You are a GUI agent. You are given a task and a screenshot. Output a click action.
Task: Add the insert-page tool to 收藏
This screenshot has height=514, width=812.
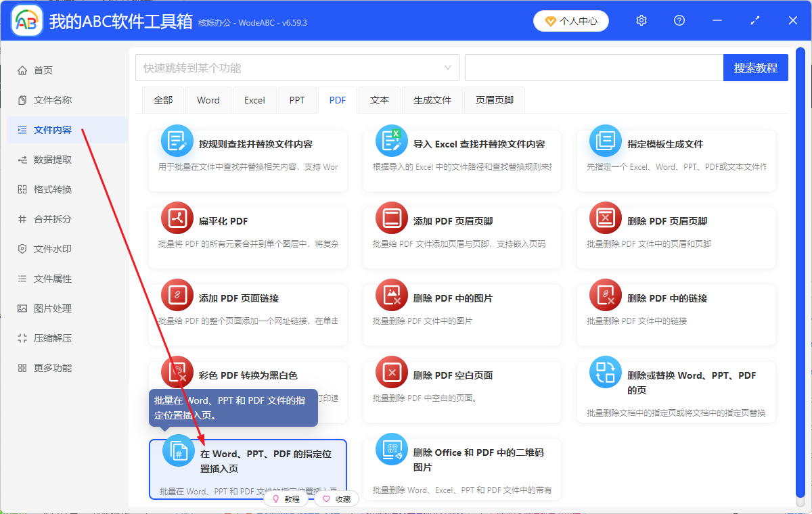coord(336,498)
